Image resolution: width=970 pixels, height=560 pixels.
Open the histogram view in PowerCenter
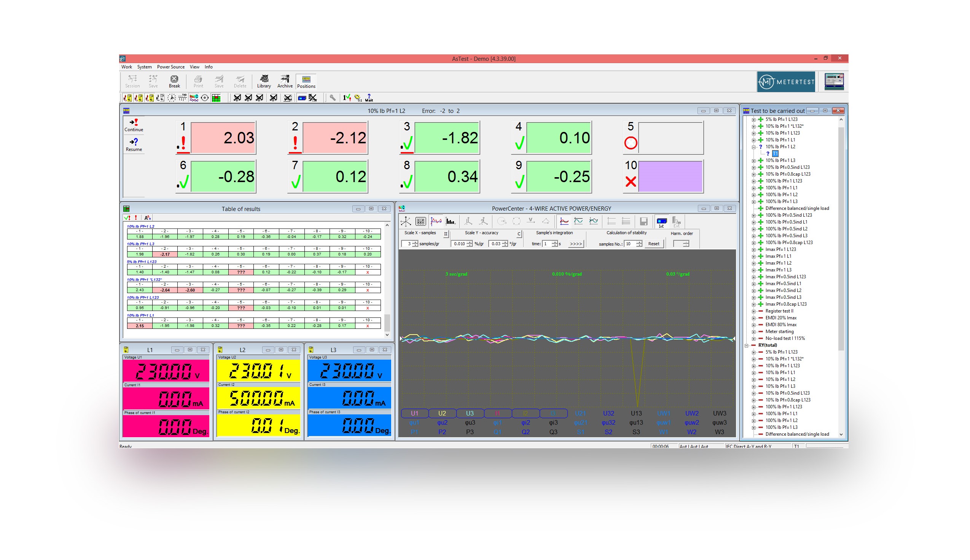[450, 222]
